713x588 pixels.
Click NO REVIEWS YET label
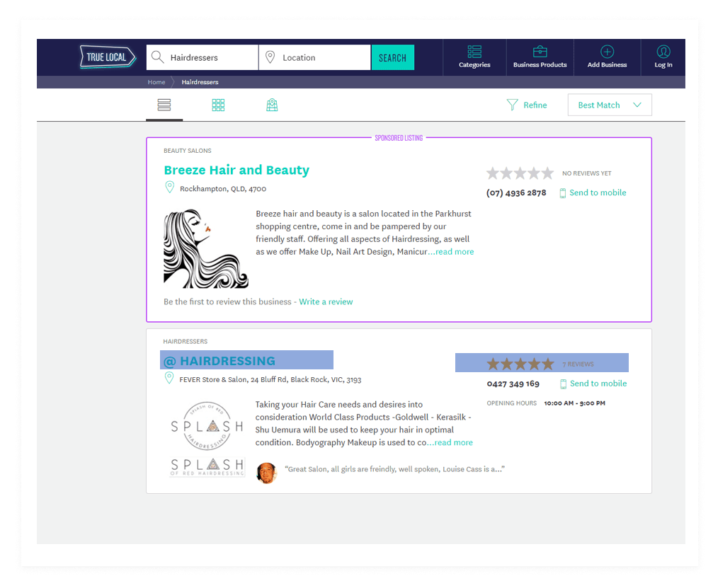pos(586,173)
